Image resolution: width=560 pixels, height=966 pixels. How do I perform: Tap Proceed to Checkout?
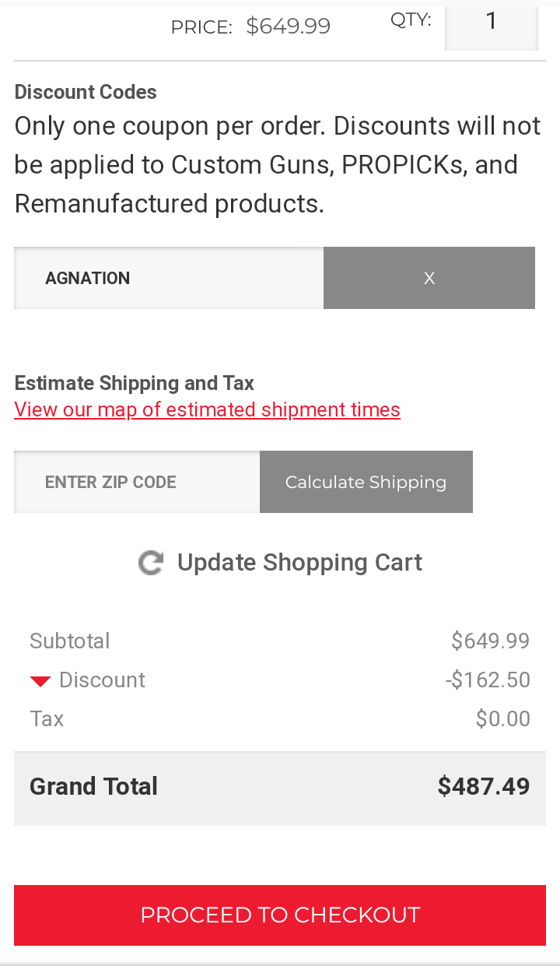(x=280, y=915)
